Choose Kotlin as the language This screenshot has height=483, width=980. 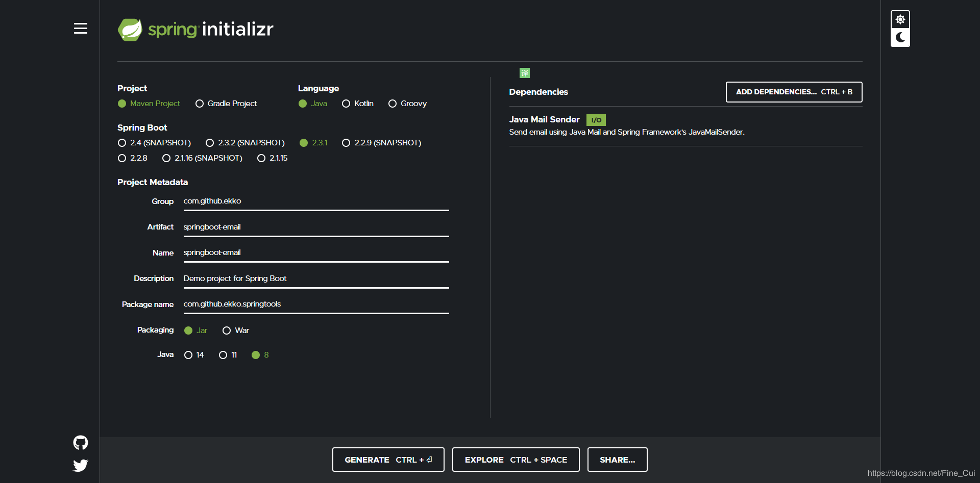coord(358,104)
